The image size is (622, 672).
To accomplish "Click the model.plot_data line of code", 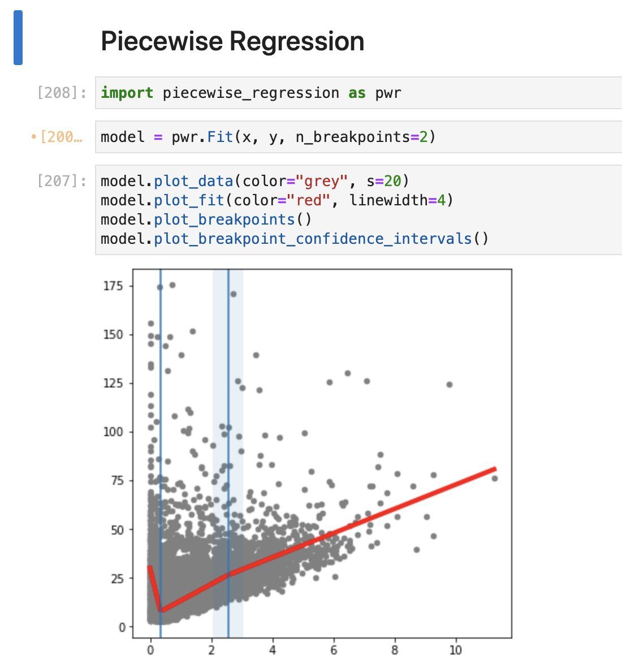I will (x=254, y=181).
